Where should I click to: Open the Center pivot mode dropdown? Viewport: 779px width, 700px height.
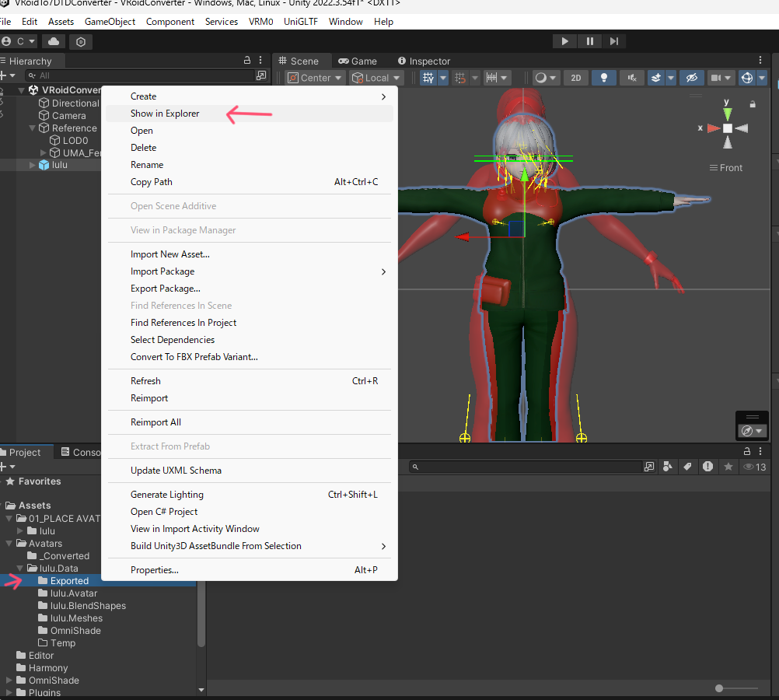pyautogui.click(x=315, y=78)
